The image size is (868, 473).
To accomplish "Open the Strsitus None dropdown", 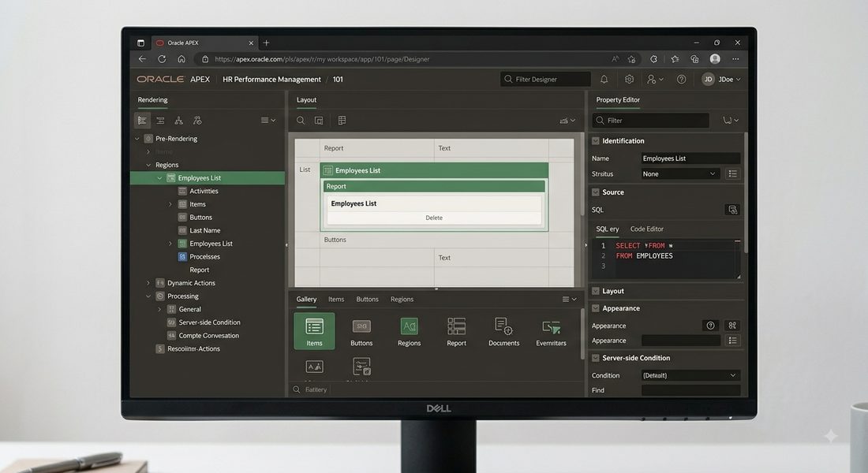I will click(679, 173).
